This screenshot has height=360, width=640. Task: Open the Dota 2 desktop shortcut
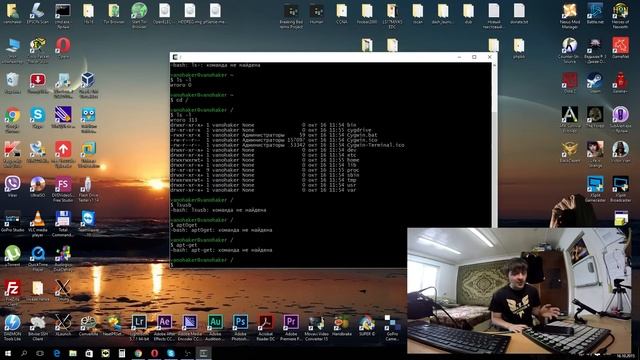(x=569, y=83)
